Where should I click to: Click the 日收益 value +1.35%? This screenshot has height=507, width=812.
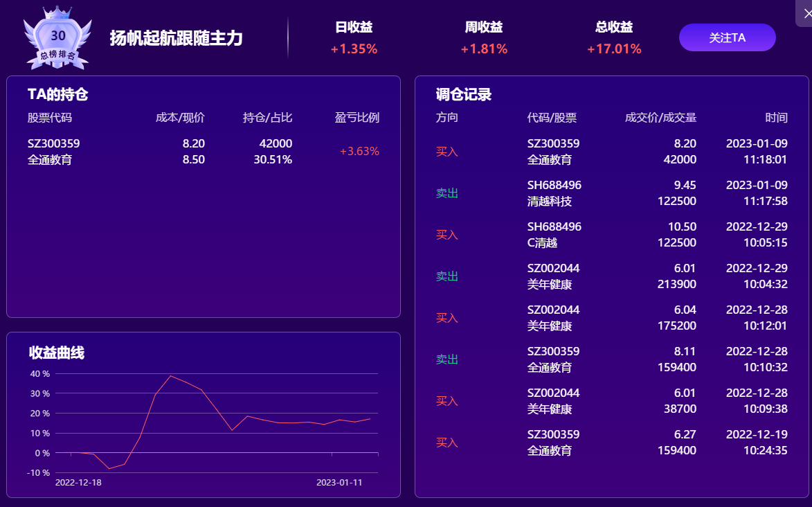pyautogui.click(x=354, y=49)
